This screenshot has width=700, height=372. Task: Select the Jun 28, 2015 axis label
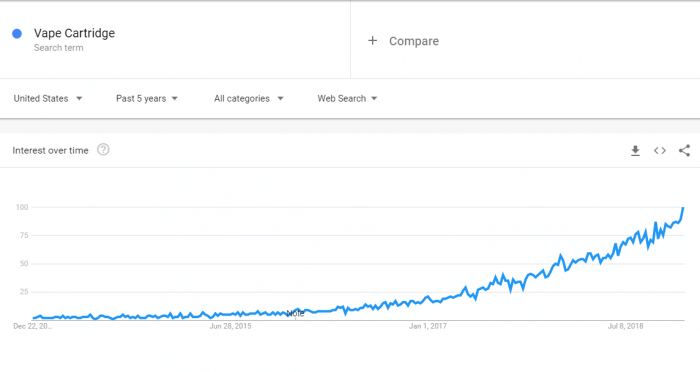230,326
